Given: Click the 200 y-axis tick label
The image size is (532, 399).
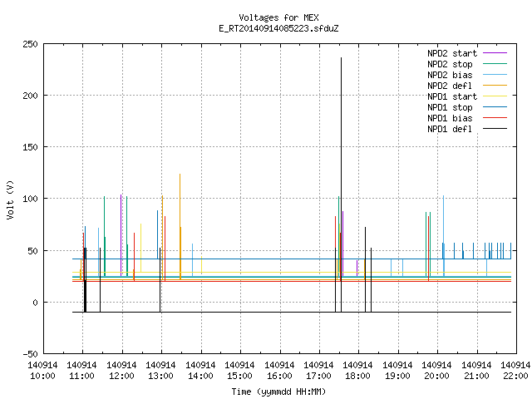Looking at the screenshot, I should tap(30, 96).
